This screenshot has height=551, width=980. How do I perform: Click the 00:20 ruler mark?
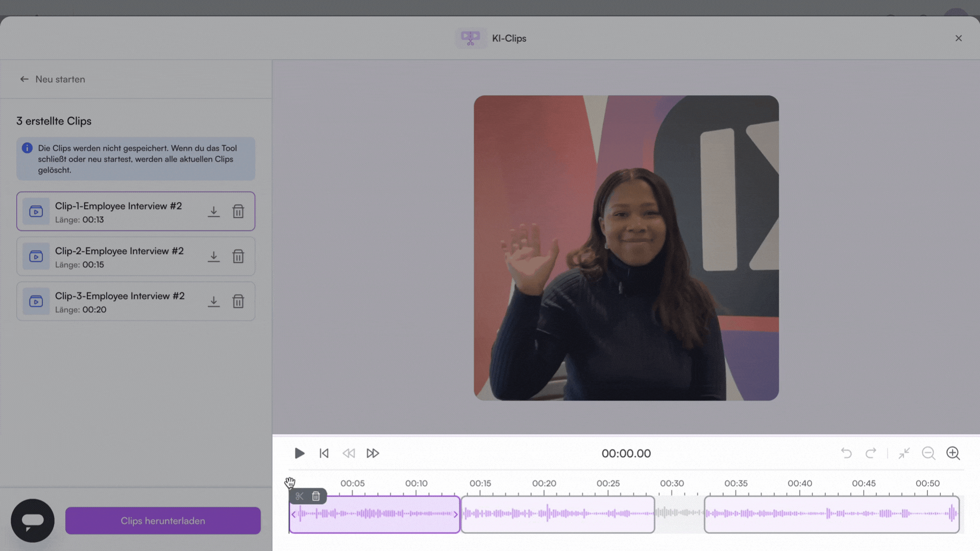coord(544,483)
